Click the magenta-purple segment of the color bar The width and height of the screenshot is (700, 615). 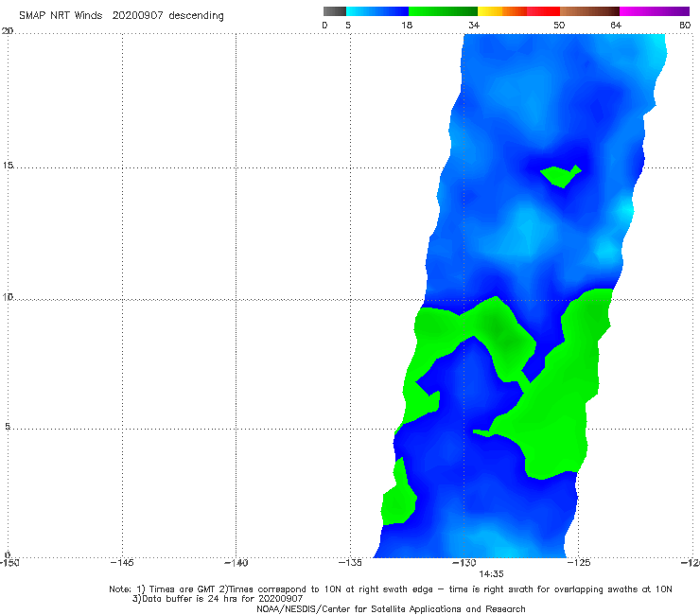coord(655,11)
